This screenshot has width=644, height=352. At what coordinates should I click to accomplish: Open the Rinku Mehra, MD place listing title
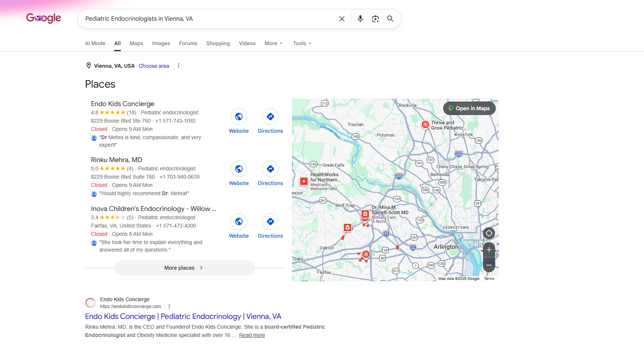point(117,160)
